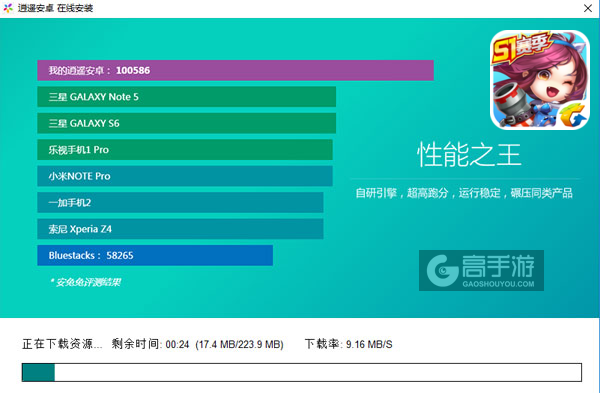The width and height of the screenshot is (600, 393).
Task: Close the 逍遥安卓 installer window
Action: (x=588, y=8)
